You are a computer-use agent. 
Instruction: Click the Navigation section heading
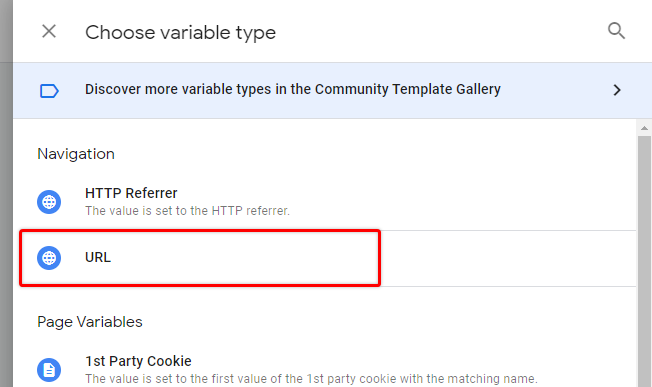(x=76, y=154)
